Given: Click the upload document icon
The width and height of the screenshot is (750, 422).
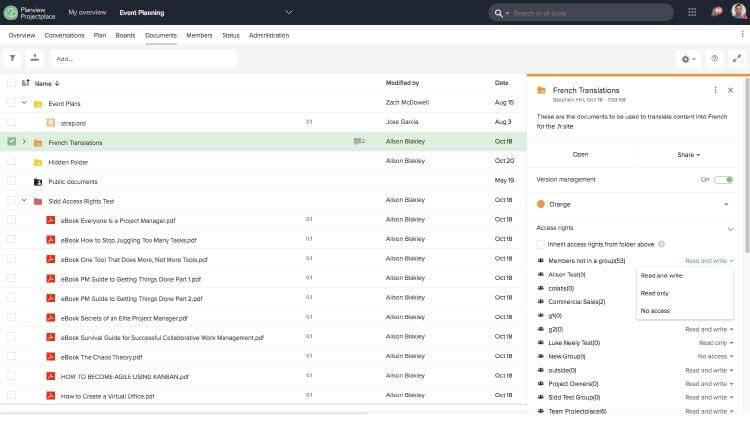Looking at the screenshot, I should click(35, 59).
